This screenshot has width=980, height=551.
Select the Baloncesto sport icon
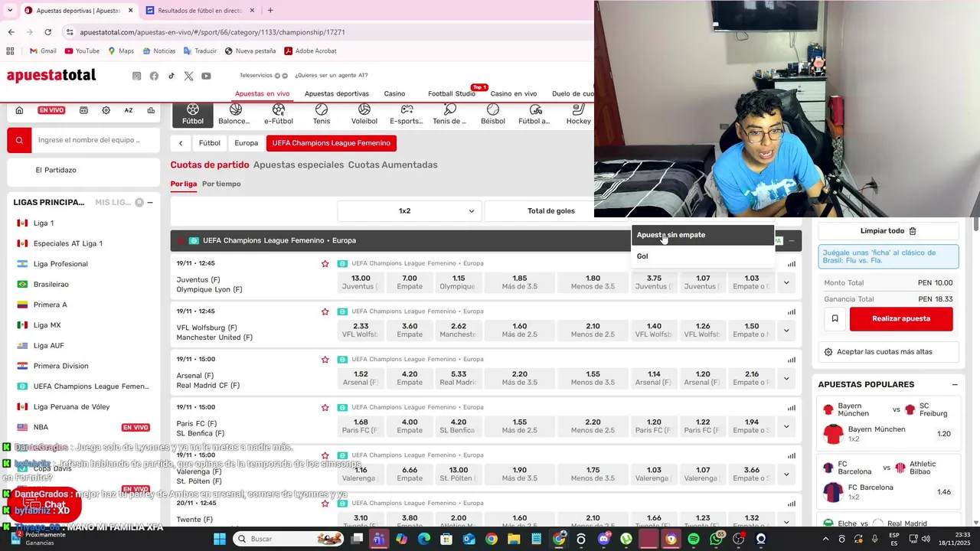pos(234,115)
